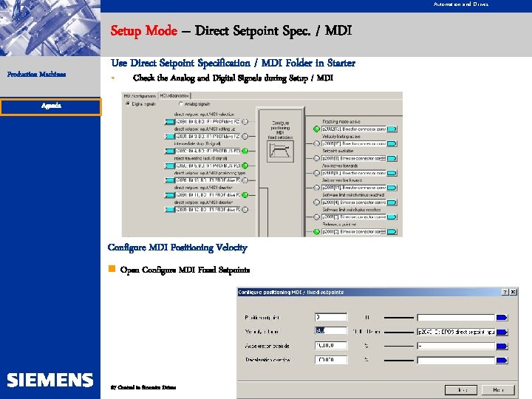Click output connector icon for Axis moves backwards

pyautogui.click(x=392, y=188)
